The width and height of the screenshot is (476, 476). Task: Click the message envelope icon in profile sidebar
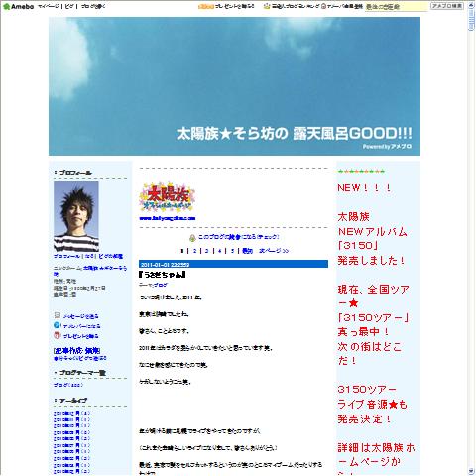[58, 315]
